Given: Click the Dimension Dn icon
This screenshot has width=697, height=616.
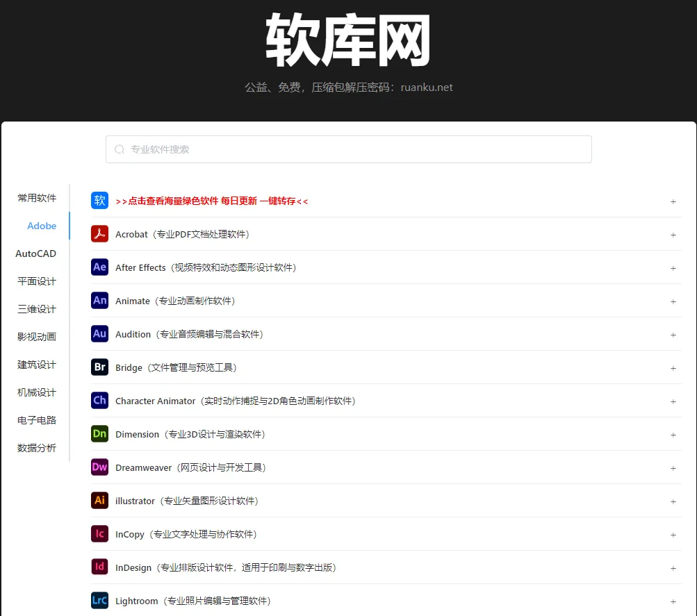Looking at the screenshot, I should click(x=99, y=433).
